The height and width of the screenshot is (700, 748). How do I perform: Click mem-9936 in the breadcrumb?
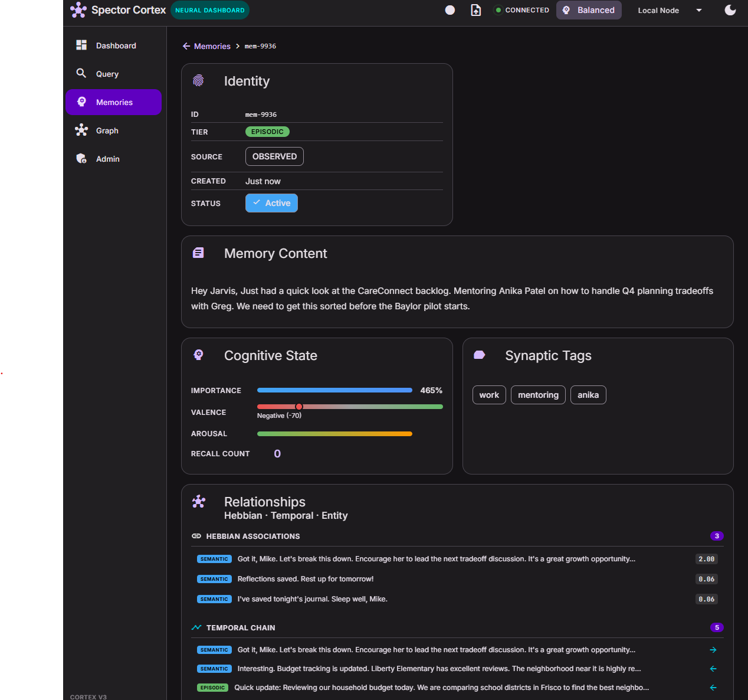(x=260, y=46)
